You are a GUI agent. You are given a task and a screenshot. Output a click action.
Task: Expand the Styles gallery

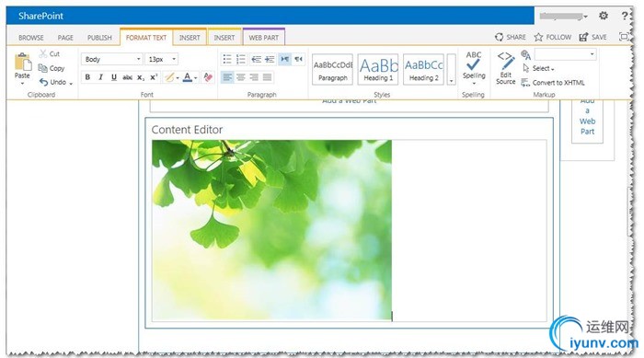[x=451, y=69]
